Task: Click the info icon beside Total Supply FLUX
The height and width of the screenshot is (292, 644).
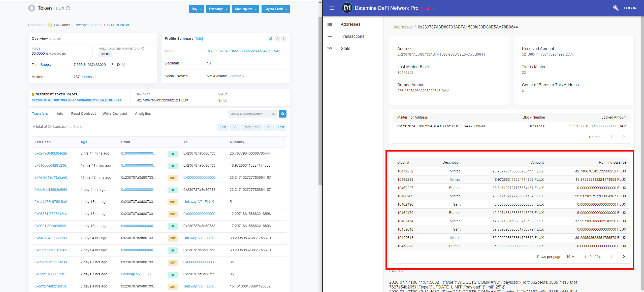Action: tap(123, 65)
